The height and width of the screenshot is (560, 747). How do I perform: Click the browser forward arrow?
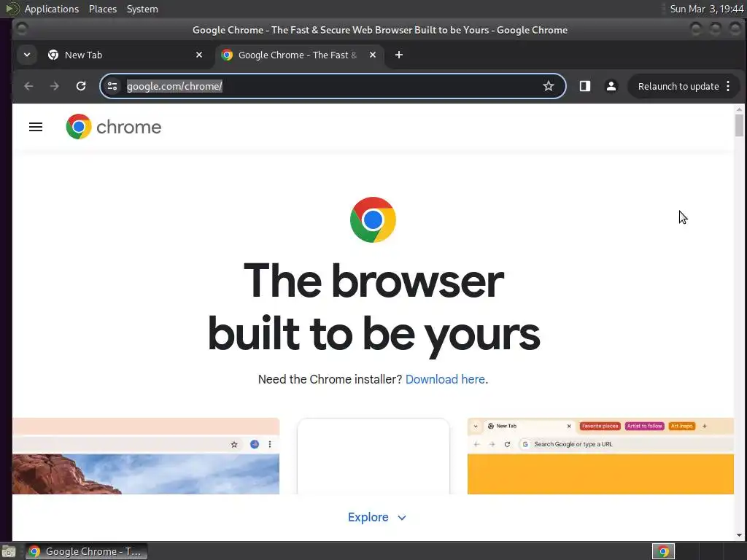point(55,86)
